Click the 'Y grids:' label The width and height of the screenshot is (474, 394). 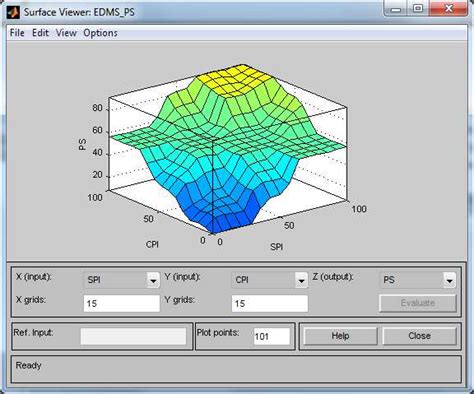coord(179,300)
